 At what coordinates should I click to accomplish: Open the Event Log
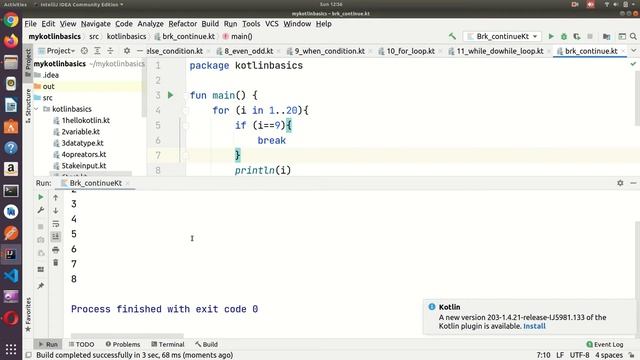pos(604,344)
